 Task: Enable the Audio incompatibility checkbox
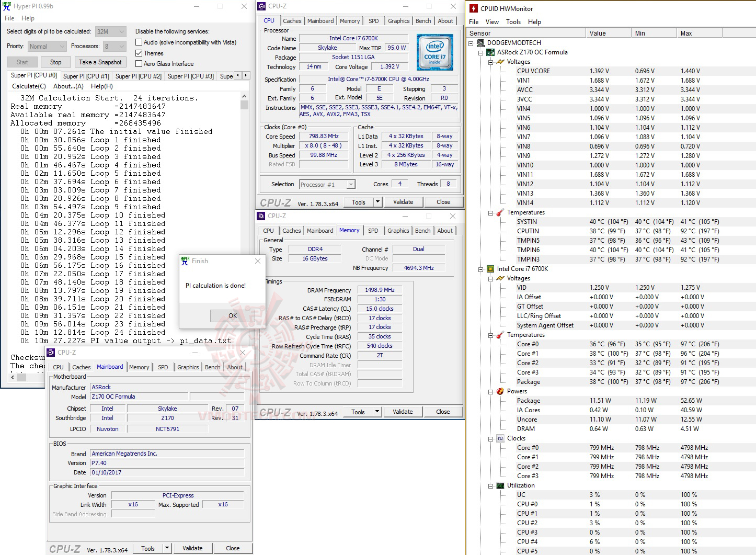pos(139,42)
